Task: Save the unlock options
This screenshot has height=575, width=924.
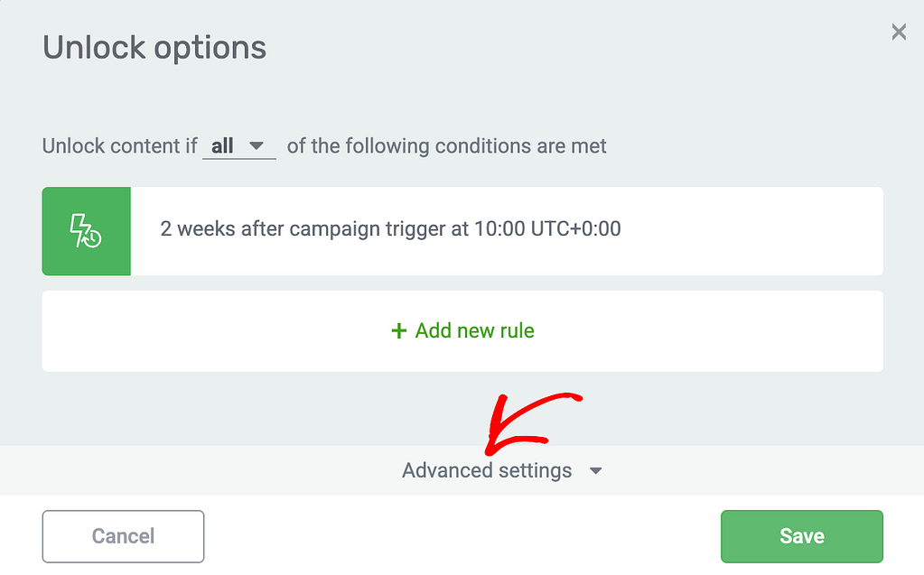Action: (x=801, y=536)
